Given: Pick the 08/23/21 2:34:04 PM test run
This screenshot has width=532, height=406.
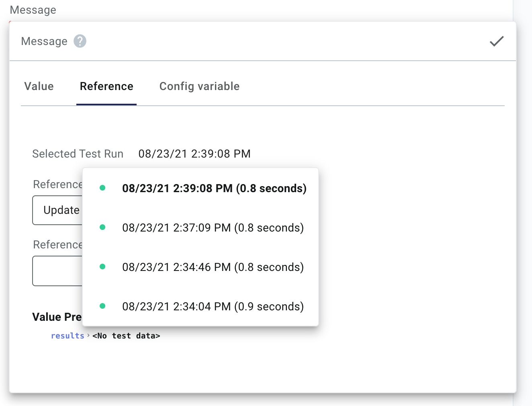Looking at the screenshot, I should (x=213, y=306).
